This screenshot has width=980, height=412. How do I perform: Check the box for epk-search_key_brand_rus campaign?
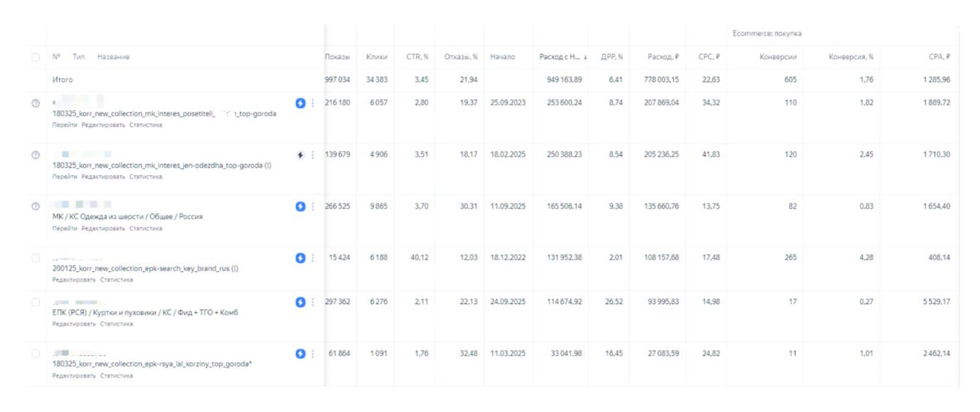click(36, 258)
